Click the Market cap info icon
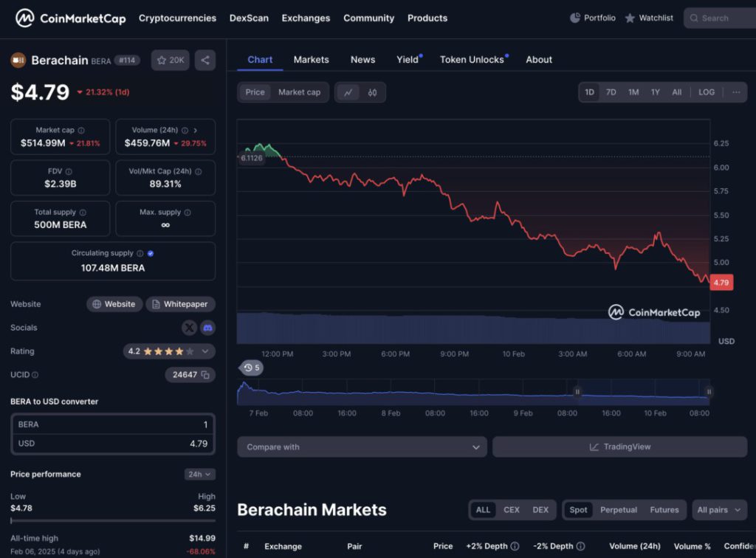The image size is (756, 558). [81, 130]
